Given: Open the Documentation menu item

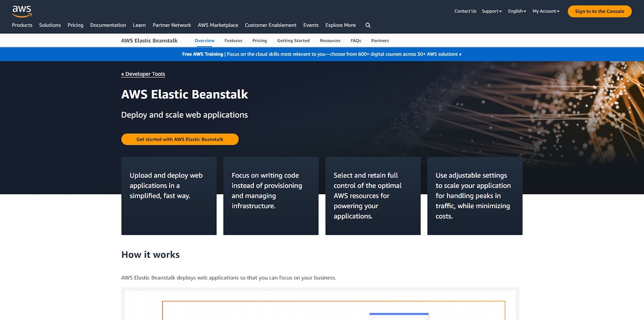Looking at the screenshot, I should coord(108,25).
